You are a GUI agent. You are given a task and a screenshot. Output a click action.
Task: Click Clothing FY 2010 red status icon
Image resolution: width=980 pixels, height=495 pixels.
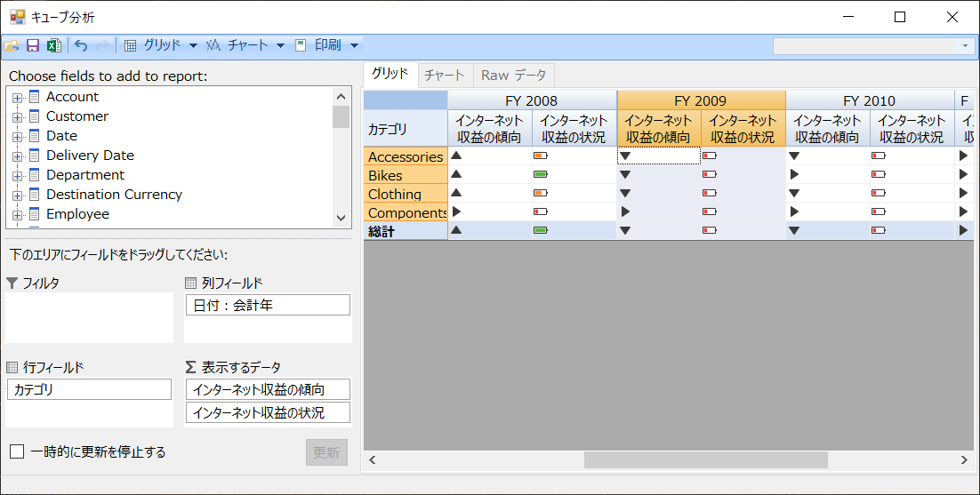pyautogui.click(x=878, y=193)
